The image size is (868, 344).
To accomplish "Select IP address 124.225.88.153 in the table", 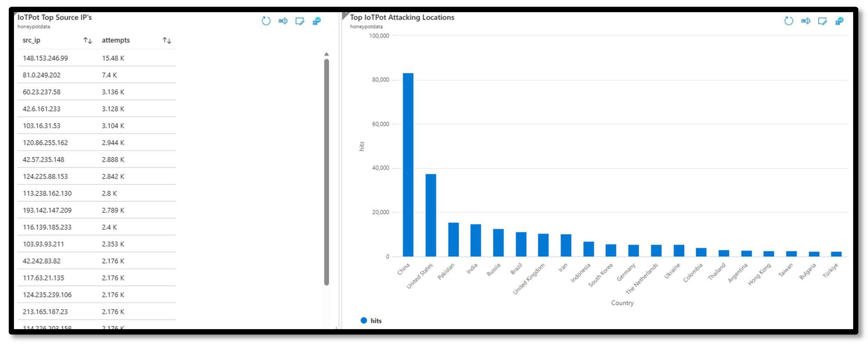I will 45,176.
